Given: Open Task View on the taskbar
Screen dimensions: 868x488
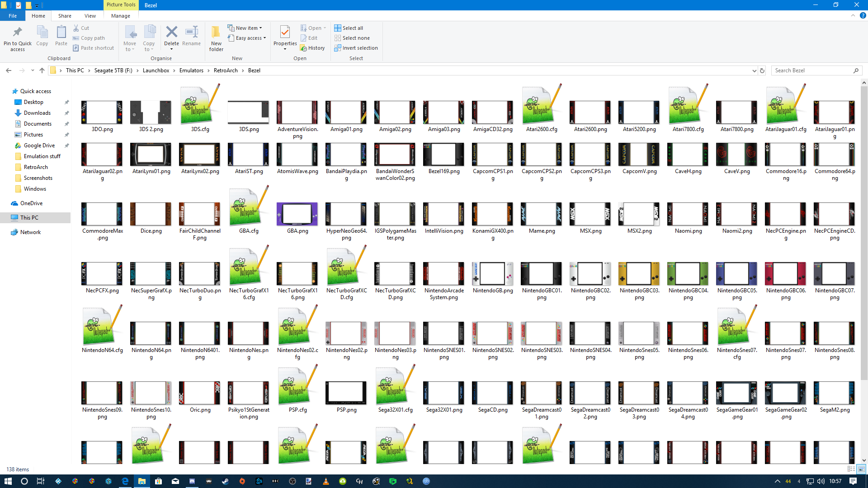Looking at the screenshot, I should 40,481.
